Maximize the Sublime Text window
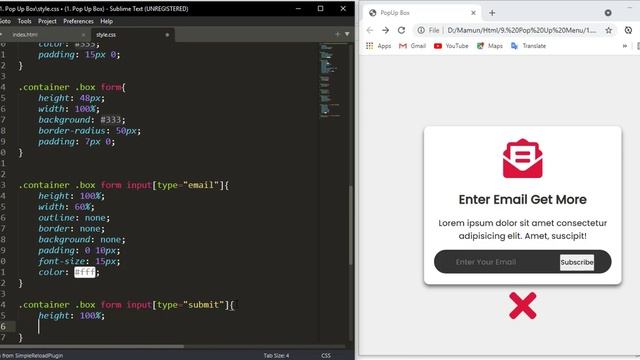The image size is (640, 360). (320, 9)
